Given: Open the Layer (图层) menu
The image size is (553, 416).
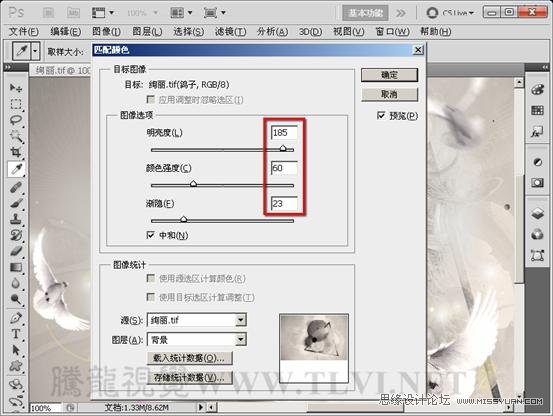Looking at the screenshot, I should point(147,32).
